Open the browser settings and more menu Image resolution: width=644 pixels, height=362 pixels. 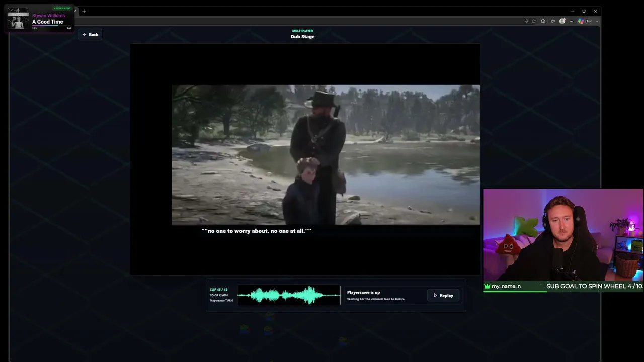571,21
